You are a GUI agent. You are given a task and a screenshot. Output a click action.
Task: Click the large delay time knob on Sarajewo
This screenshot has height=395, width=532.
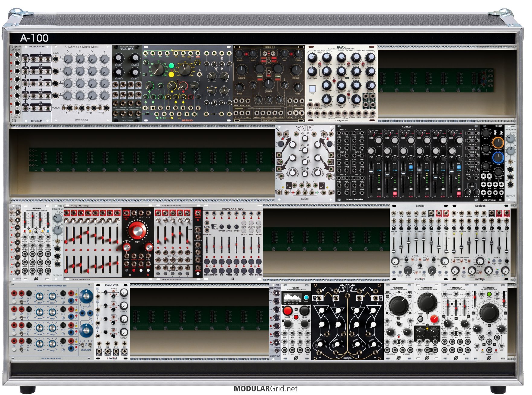point(489,313)
